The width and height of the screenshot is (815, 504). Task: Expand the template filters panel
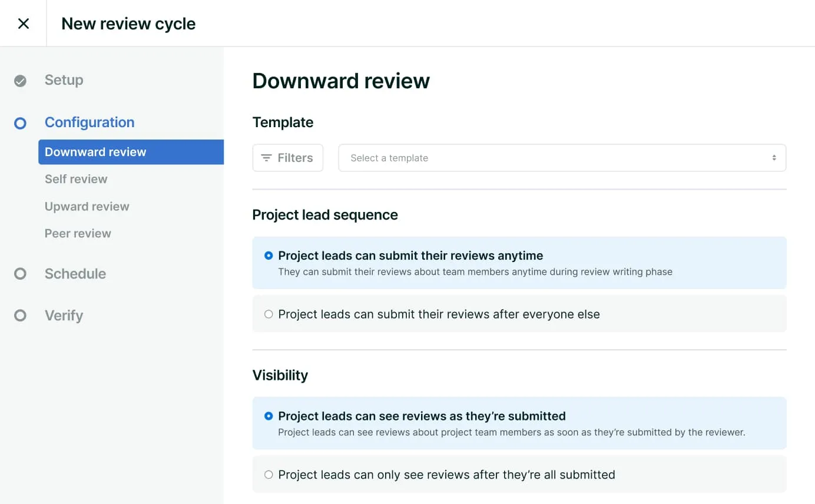(287, 157)
